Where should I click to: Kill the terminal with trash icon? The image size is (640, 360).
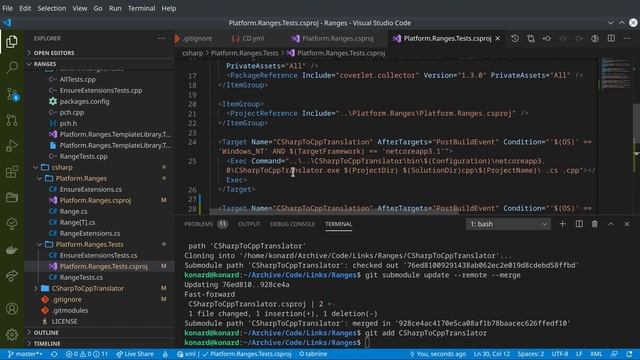click(595, 224)
